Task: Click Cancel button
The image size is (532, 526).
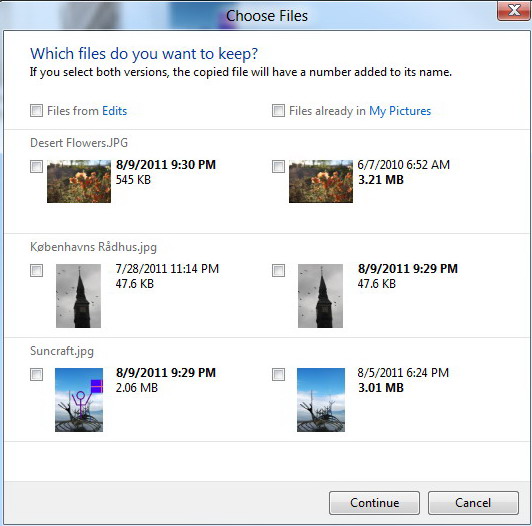Action: point(473,503)
